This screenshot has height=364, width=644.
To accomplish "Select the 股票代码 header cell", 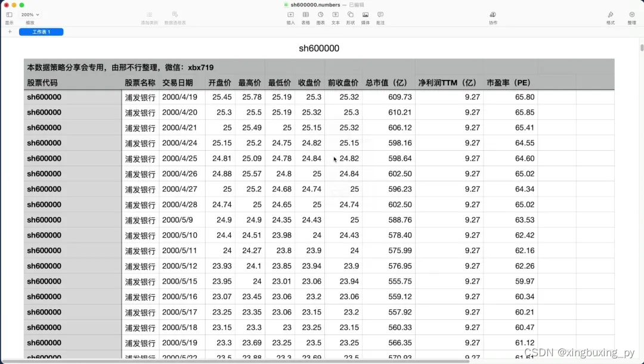I will click(73, 82).
